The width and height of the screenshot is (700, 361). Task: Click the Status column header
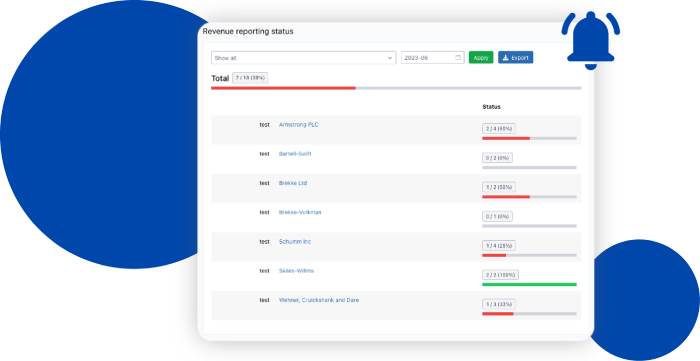click(x=491, y=107)
